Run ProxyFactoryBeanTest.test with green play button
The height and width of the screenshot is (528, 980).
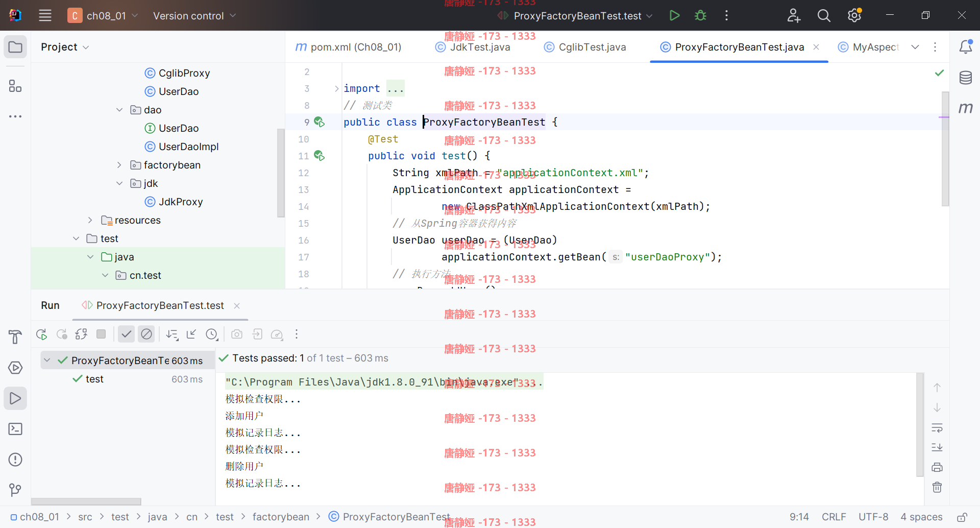click(x=674, y=15)
